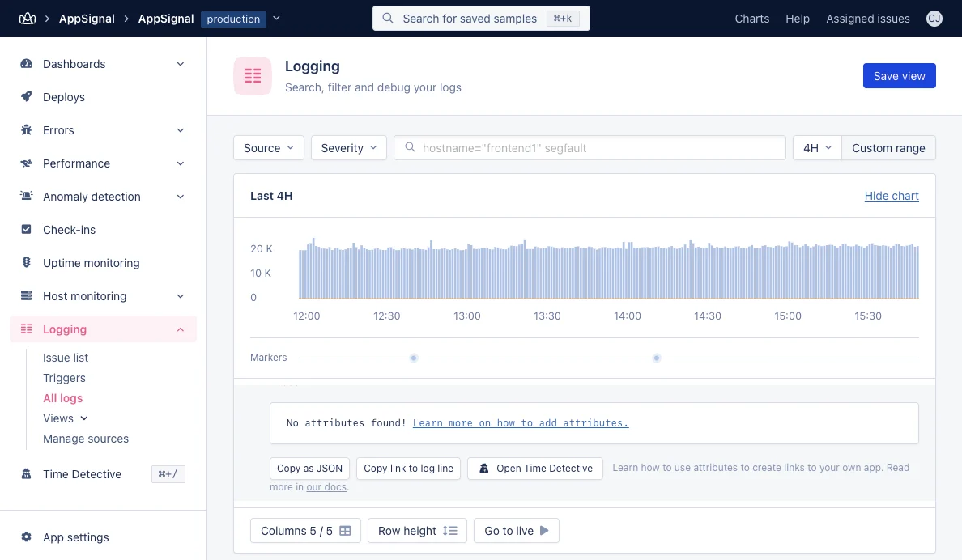Click the pink Logging page header icon
This screenshot has width=962, height=560.
click(x=252, y=76)
